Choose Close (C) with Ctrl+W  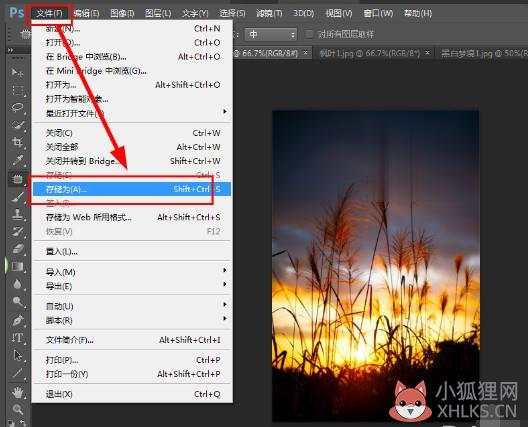click(x=131, y=133)
